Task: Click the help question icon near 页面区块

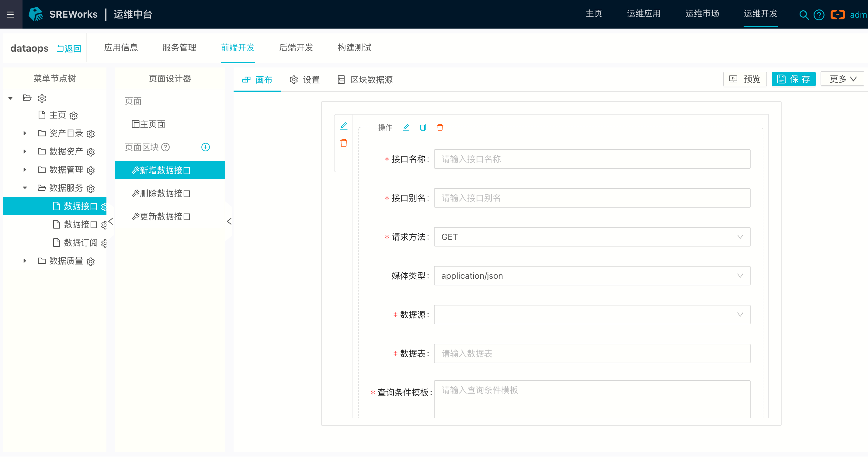Action: (165, 147)
